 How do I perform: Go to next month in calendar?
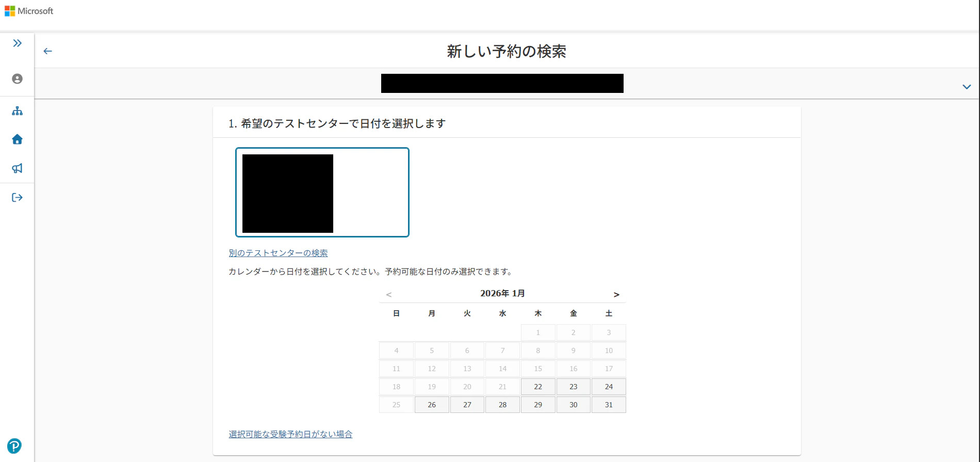[616, 294]
